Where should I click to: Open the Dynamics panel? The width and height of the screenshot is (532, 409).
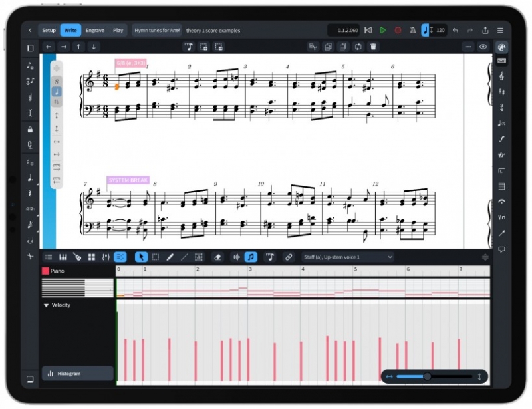[x=501, y=139]
